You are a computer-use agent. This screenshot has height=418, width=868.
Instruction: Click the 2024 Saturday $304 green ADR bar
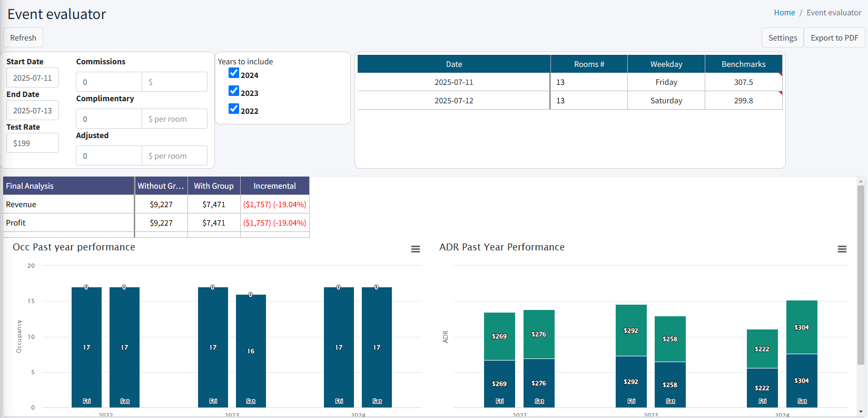pyautogui.click(x=802, y=327)
